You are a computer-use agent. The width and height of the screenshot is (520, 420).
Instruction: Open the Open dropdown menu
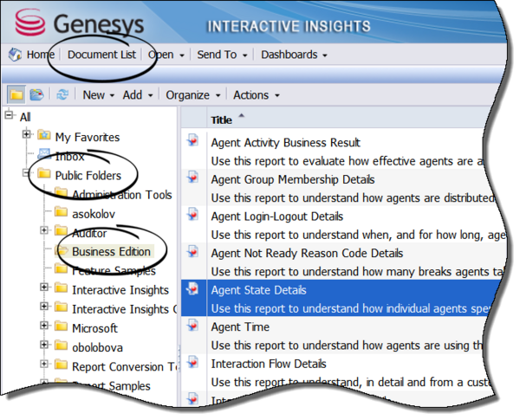click(x=166, y=55)
